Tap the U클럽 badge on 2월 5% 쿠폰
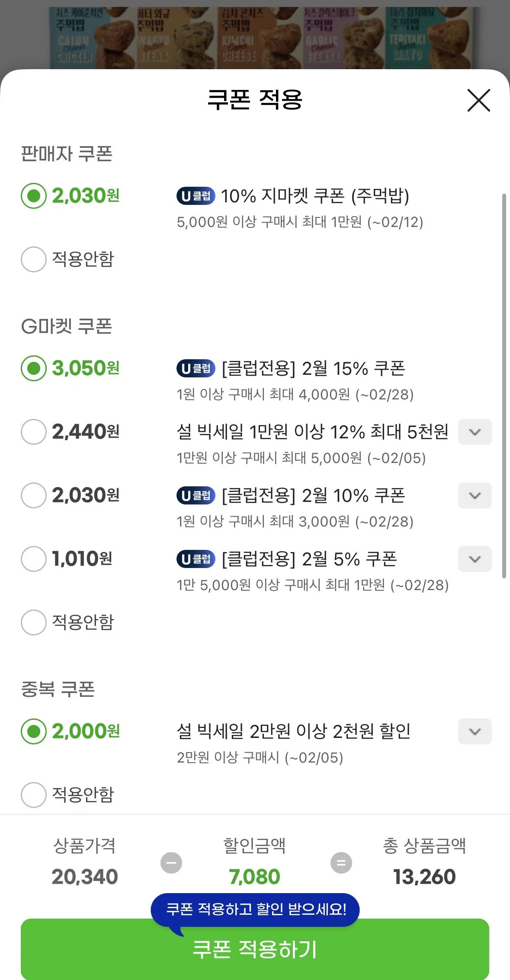The height and width of the screenshot is (980, 510). (x=196, y=559)
